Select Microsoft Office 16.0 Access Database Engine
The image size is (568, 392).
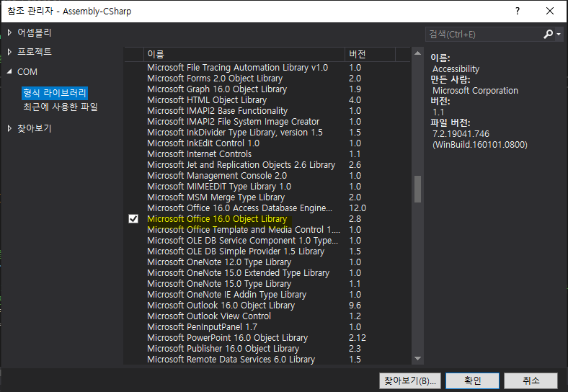(267, 208)
